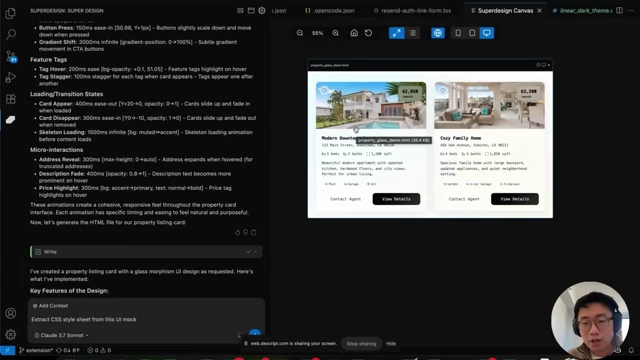Zoom in on the canvas

click(336, 33)
